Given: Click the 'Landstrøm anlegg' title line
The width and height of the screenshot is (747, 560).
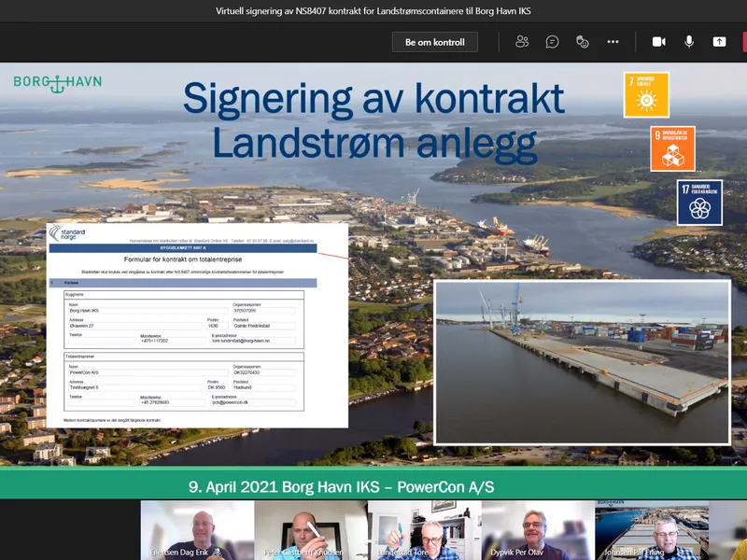Looking at the screenshot, I should click(x=375, y=143).
